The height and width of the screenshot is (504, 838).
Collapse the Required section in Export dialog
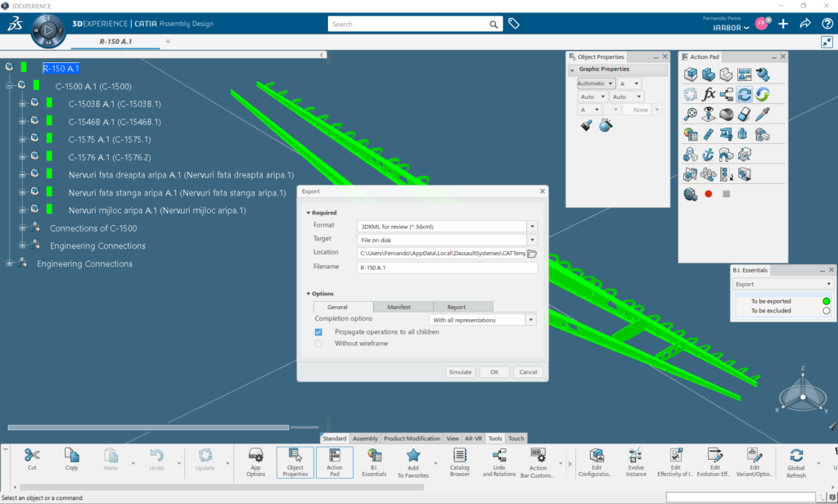(309, 213)
